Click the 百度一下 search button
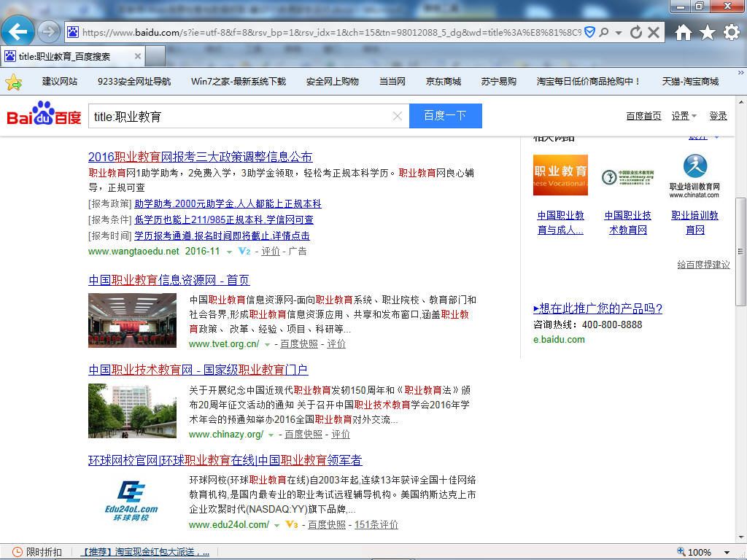This screenshot has height=560, width=747. coord(446,116)
